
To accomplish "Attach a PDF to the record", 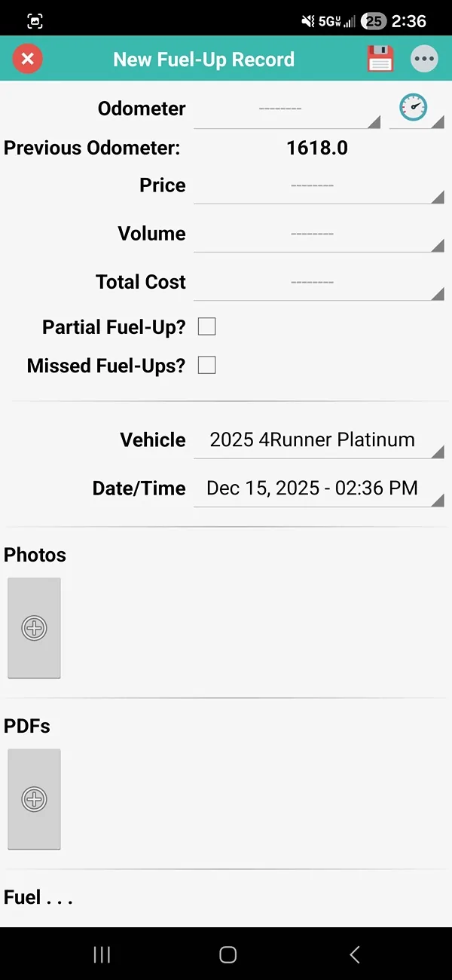I will click(34, 799).
